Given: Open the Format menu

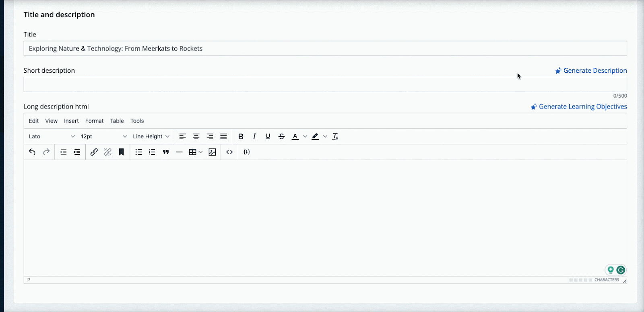Looking at the screenshot, I should (94, 121).
